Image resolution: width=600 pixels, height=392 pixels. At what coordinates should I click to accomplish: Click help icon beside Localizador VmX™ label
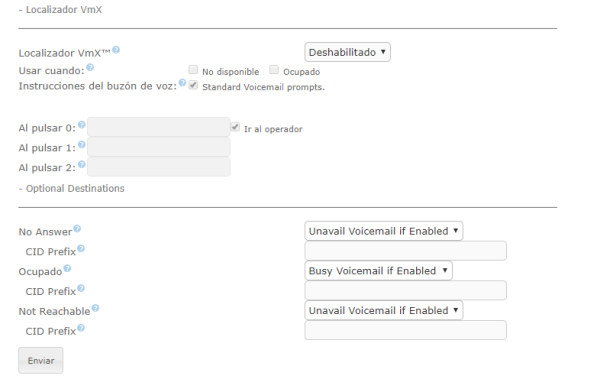116,50
